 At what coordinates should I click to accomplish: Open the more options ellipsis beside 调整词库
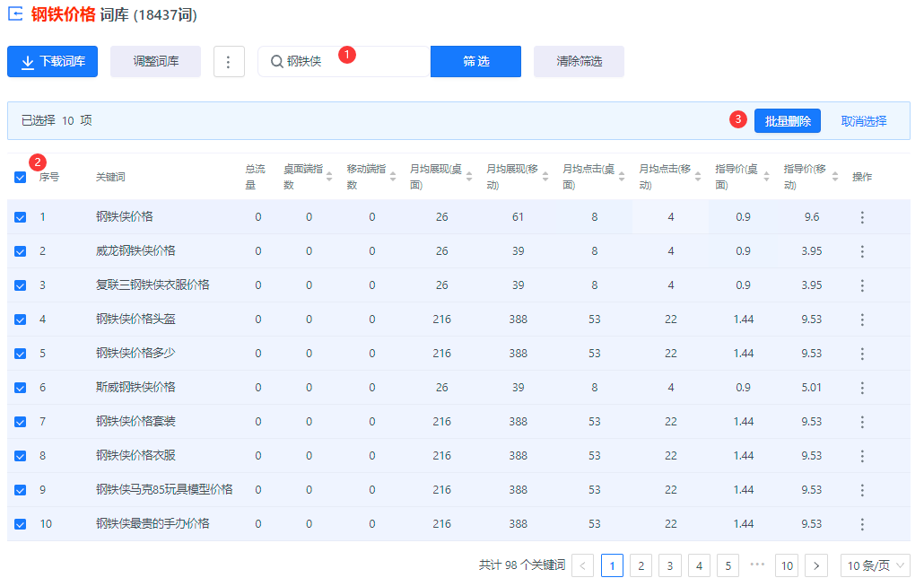point(229,61)
